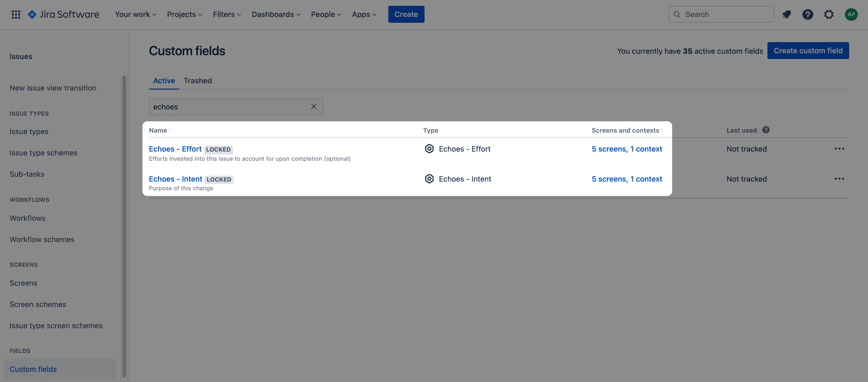Screen dimensions: 868x382
Task: Expand the Filters menu
Action: coord(227,14)
